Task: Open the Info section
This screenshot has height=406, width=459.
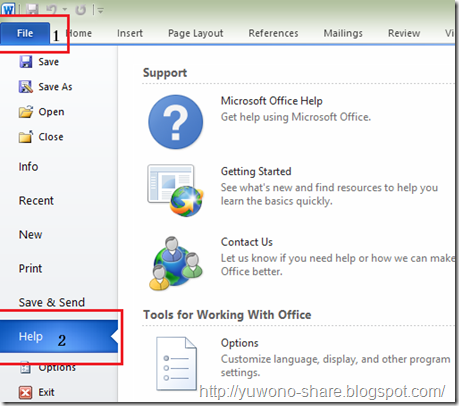Action: [x=28, y=167]
